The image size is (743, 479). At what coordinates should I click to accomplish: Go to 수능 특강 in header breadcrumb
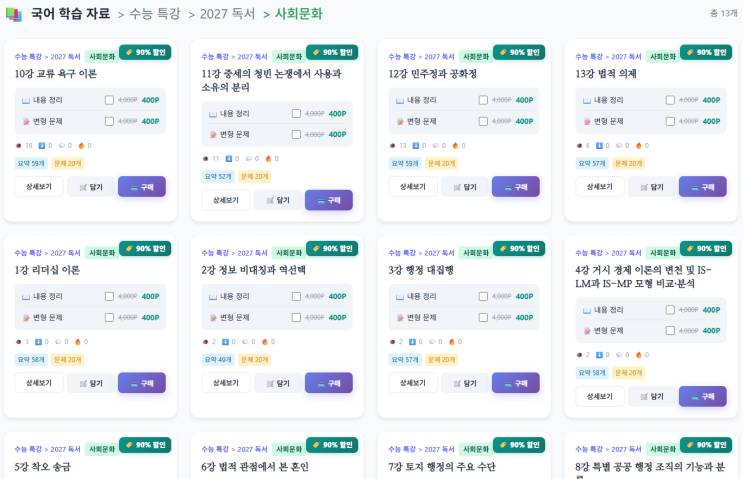coord(155,14)
